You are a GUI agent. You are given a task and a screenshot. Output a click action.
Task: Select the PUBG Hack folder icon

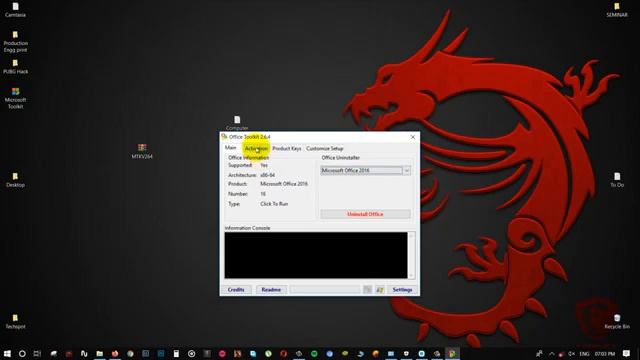tap(16, 67)
